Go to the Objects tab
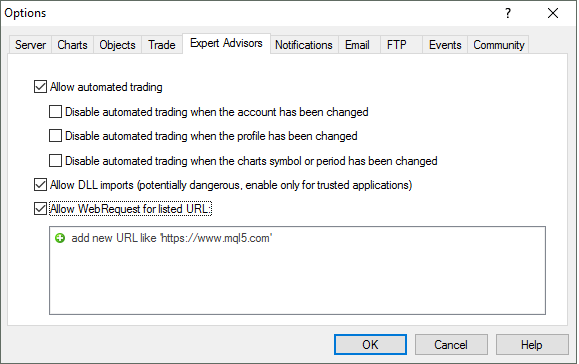Viewport: 579px width, 364px height. [117, 45]
